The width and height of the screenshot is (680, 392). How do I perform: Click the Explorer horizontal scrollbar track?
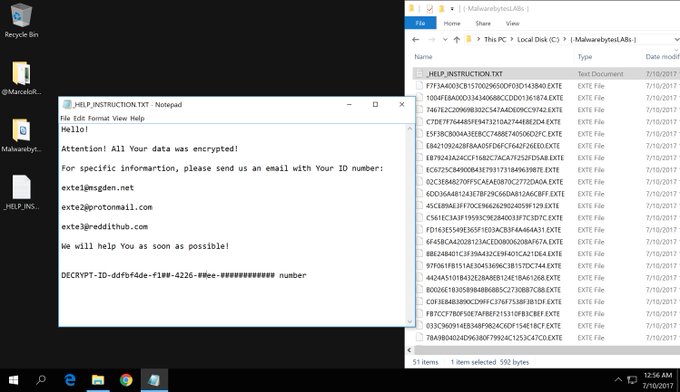[x=547, y=350]
